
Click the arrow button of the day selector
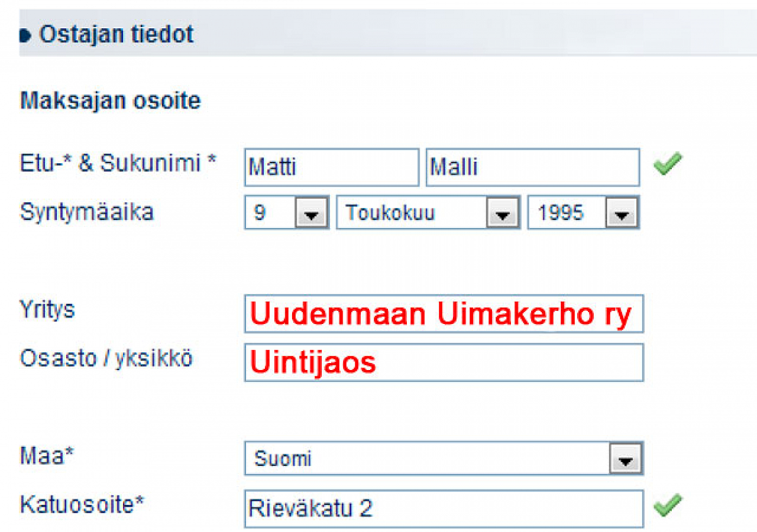pyautogui.click(x=312, y=214)
